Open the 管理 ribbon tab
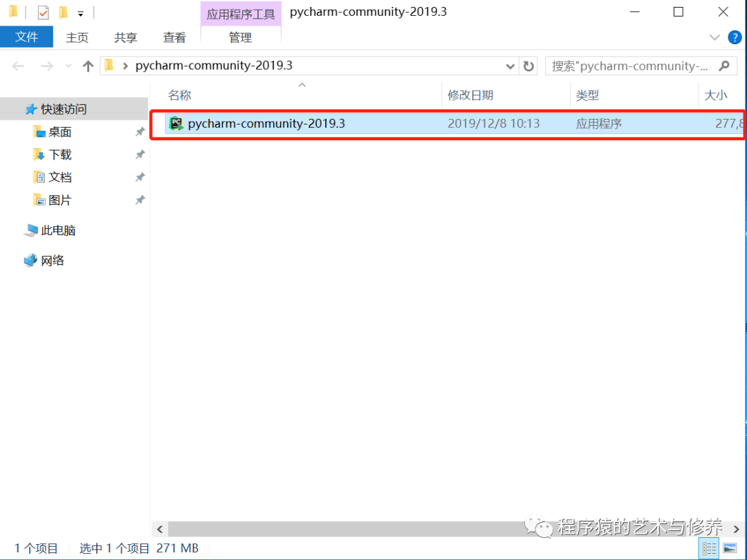The image size is (747, 560). point(241,37)
